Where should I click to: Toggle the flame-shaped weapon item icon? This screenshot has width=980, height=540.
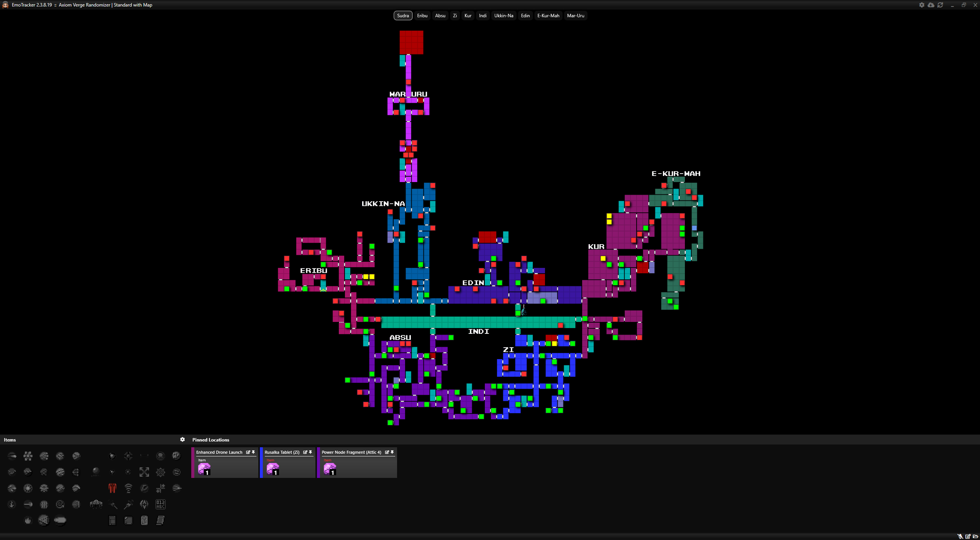(x=28, y=520)
